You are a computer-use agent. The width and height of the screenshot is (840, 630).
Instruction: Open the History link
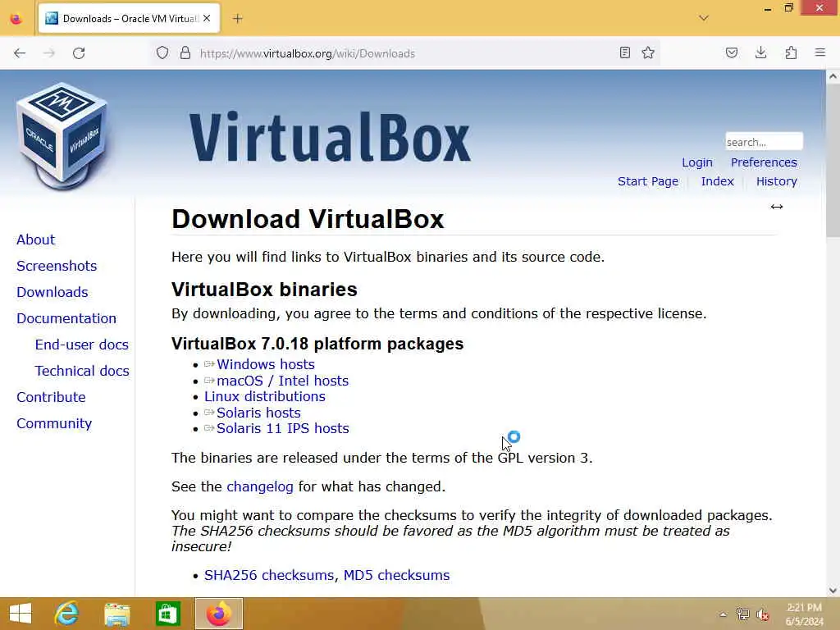pos(776,181)
